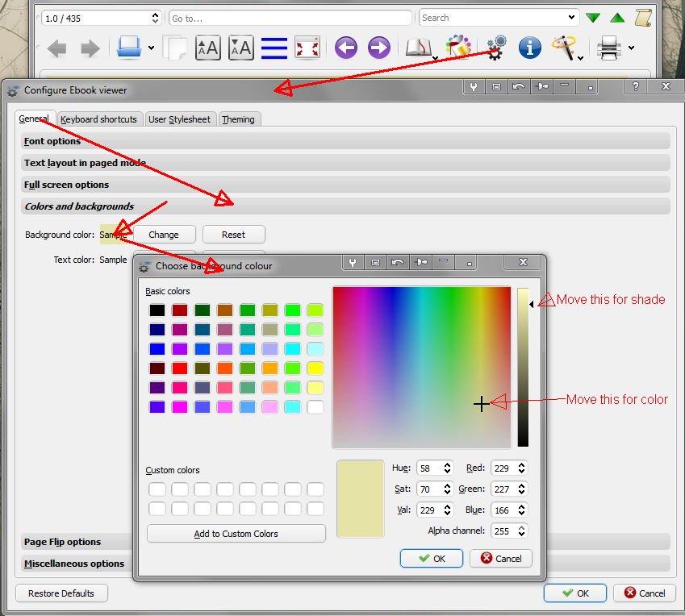Viewport: 685px width, 616px height.
Task: Open Table of Contents blue lines icon
Action: pyautogui.click(x=274, y=48)
